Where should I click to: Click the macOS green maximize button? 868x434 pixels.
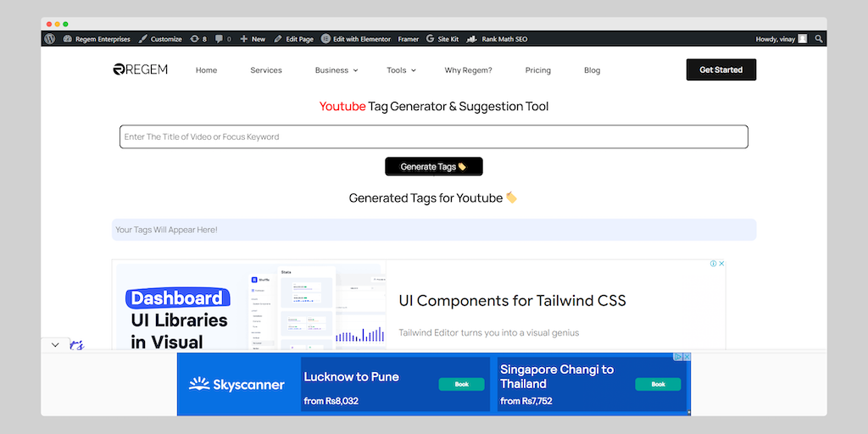click(x=65, y=25)
